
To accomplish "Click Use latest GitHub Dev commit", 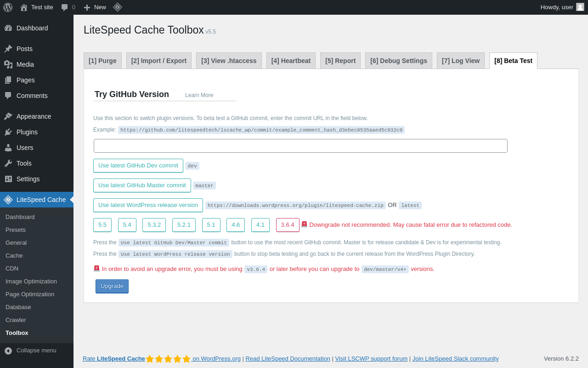I will click(138, 166).
